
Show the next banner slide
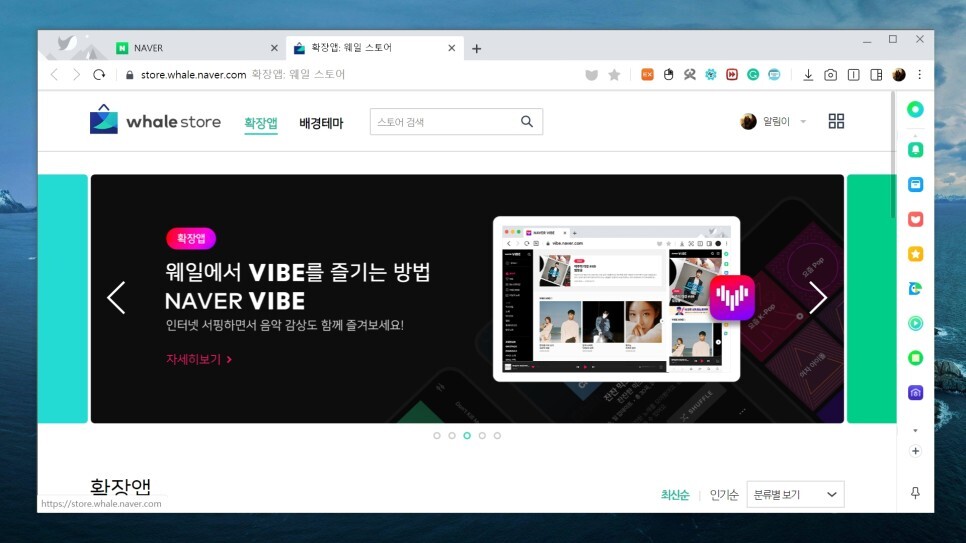[x=818, y=298]
